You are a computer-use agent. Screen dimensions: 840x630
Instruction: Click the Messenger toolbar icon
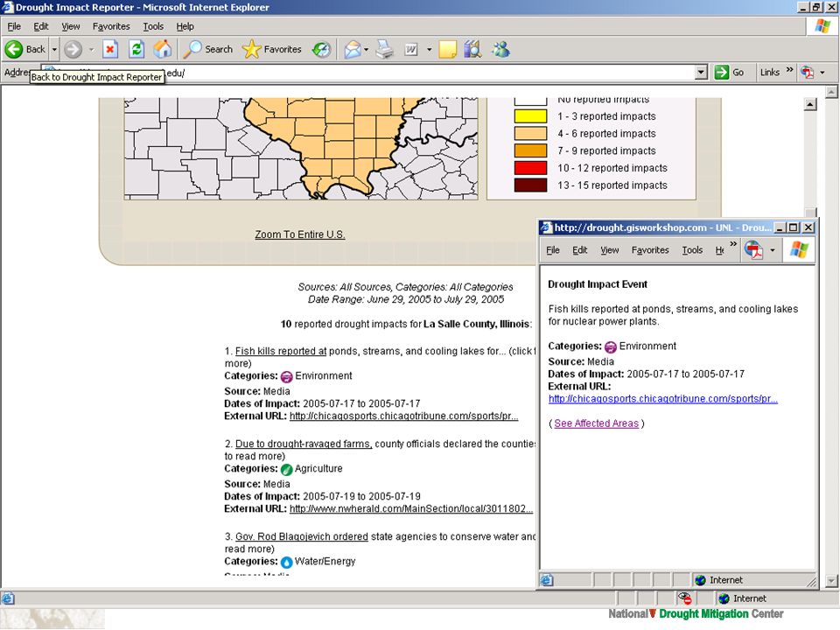pyautogui.click(x=501, y=49)
